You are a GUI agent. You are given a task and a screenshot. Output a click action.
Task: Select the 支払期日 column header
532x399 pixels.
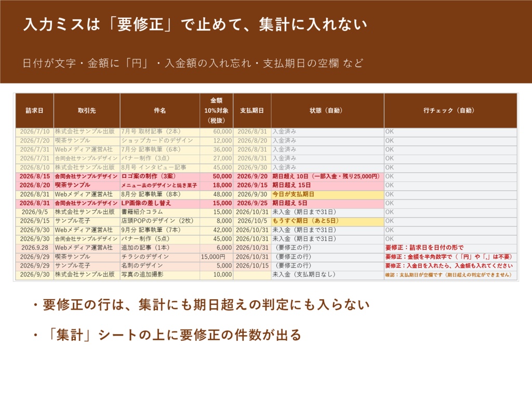pos(252,111)
